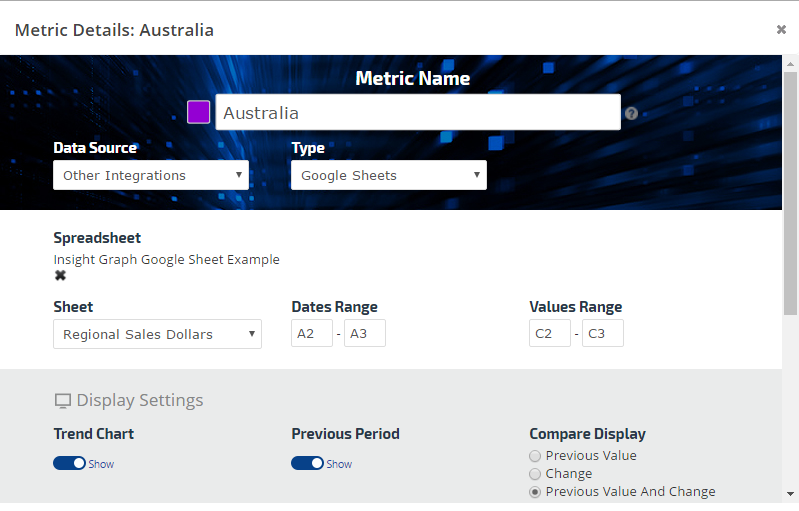Expand the Type Google Sheets dropdown
The width and height of the screenshot is (799, 511).
coord(389,175)
